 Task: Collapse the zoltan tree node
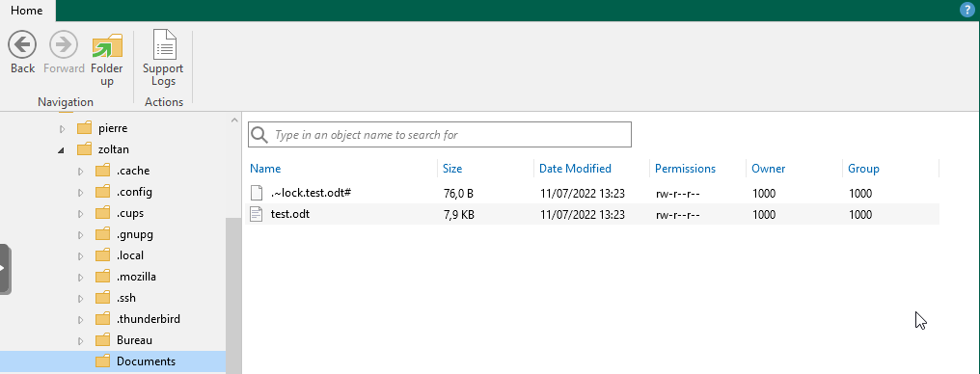(62, 149)
